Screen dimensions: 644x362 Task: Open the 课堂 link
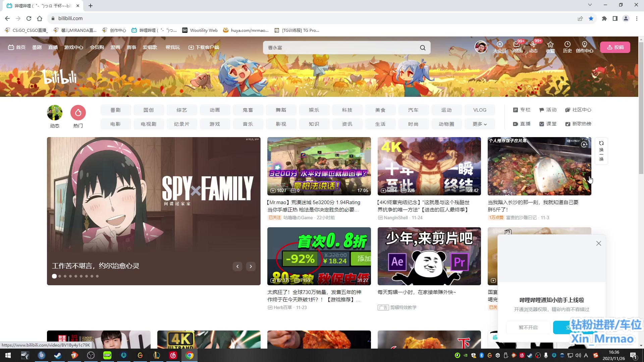click(x=548, y=124)
